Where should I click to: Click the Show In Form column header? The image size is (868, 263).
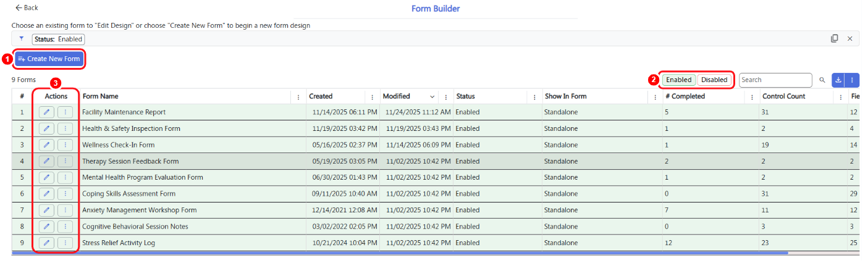click(x=565, y=96)
